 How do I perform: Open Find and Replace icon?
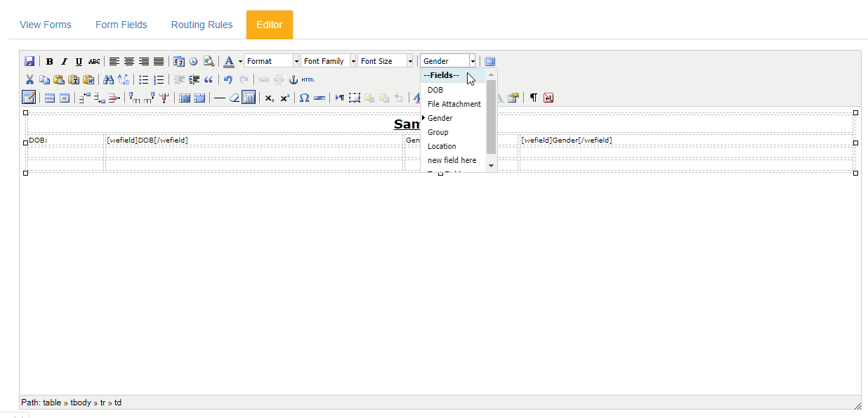tap(124, 79)
